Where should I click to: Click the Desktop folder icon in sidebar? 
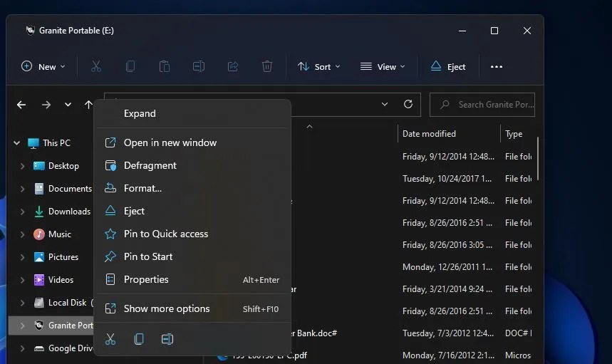(x=39, y=166)
